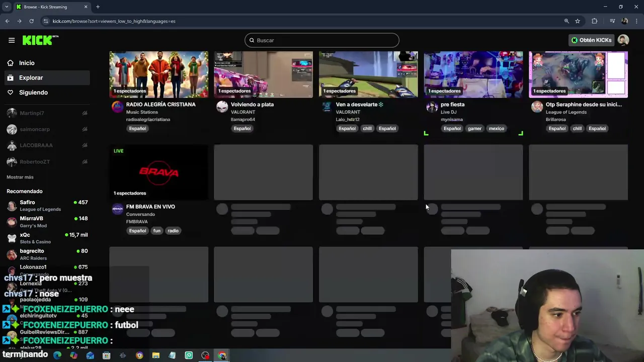Click the Obtén KICKs button
Screen dimensions: 644x362
592,40
